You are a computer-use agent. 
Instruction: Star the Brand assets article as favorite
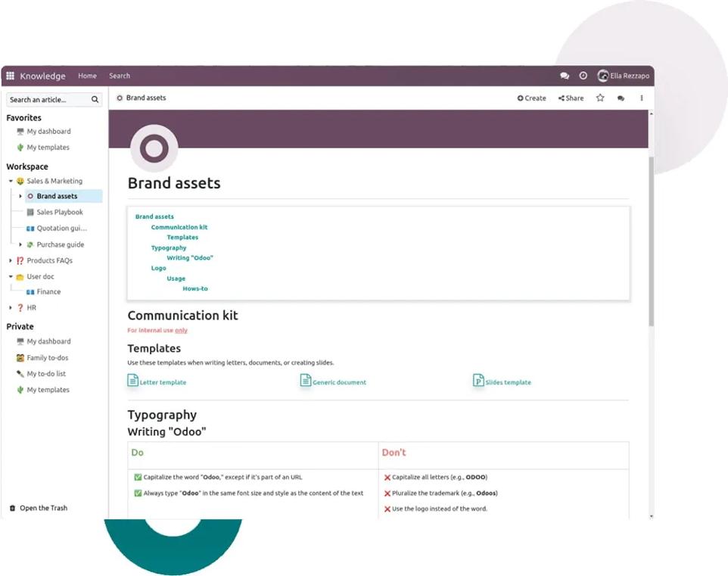coord(600,98)
